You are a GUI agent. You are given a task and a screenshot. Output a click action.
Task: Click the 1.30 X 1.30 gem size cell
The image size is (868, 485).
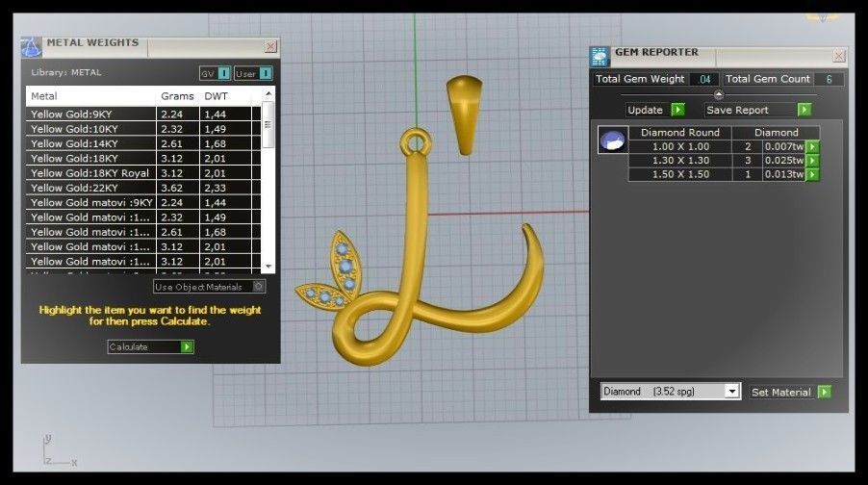click(x=680, y=161)
